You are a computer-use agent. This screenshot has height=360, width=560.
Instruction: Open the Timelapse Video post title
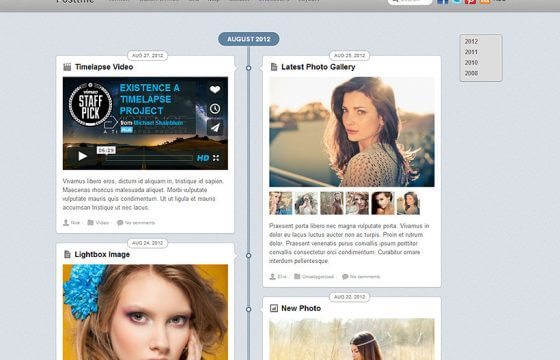pyautogui.click(x=104, y=67)
